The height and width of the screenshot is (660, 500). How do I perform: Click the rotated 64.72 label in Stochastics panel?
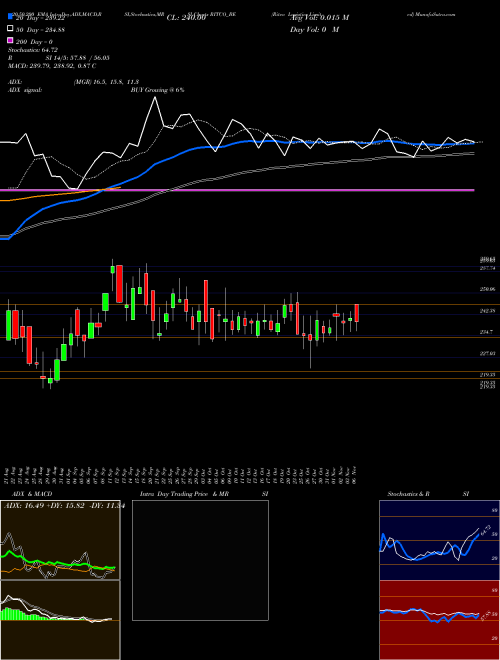point(484,530)
